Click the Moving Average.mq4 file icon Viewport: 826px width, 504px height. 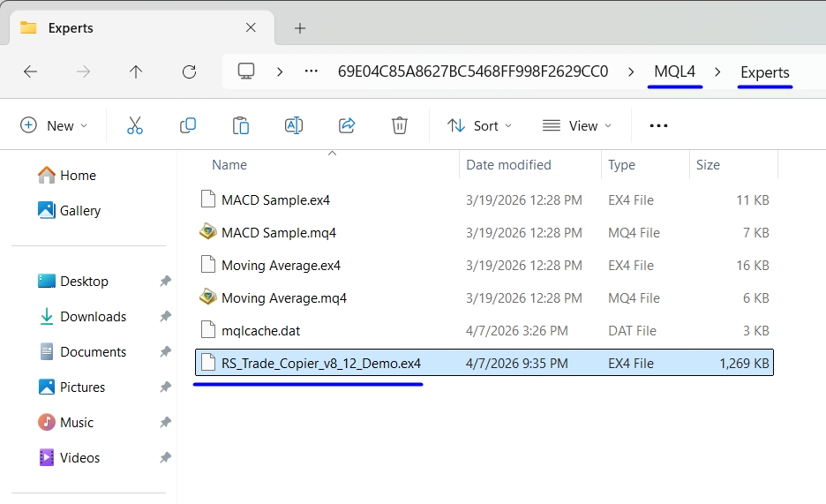click(x=208, y=297)
